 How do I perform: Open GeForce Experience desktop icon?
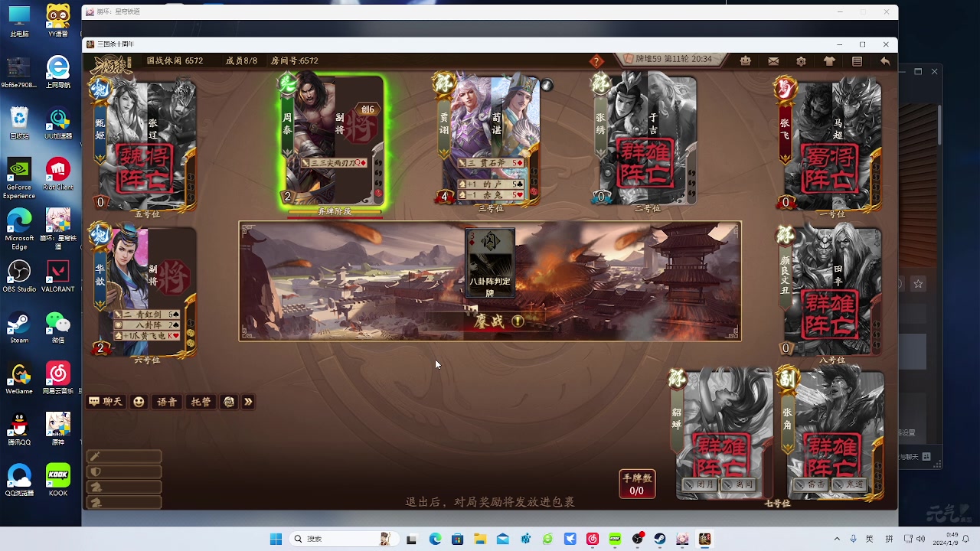(x=19, y=178)
